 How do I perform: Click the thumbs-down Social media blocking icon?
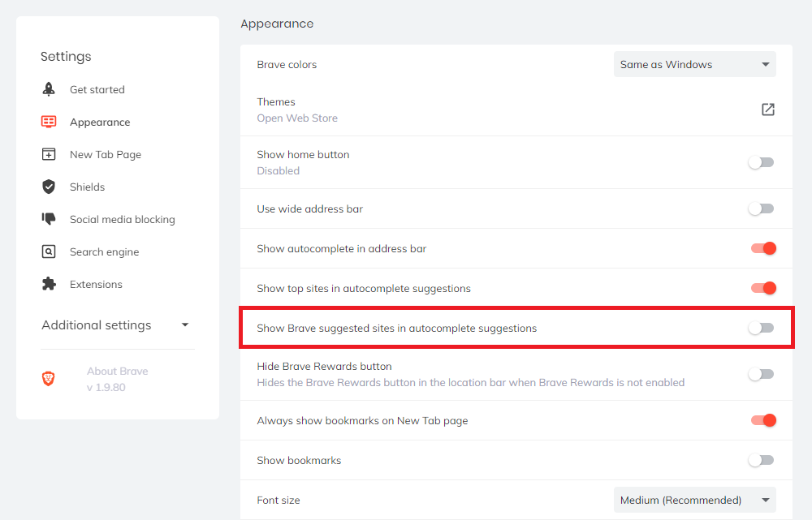point(49,219)
